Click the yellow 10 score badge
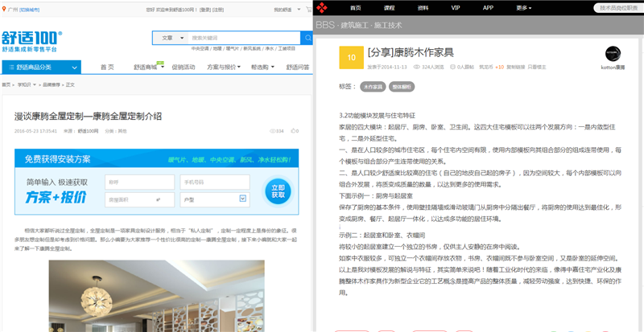The height and width of the screenshot is (332, 644). point(351,57)
